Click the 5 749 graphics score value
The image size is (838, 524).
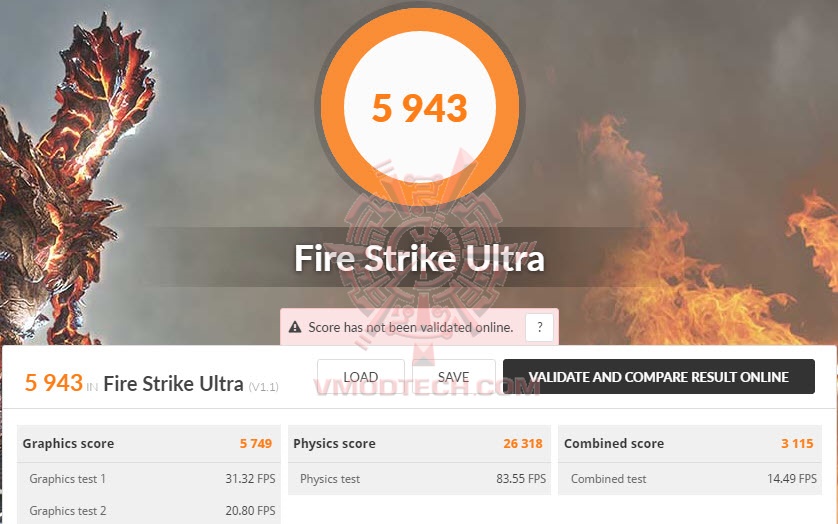pyautogui.click(x=256, y=443)
